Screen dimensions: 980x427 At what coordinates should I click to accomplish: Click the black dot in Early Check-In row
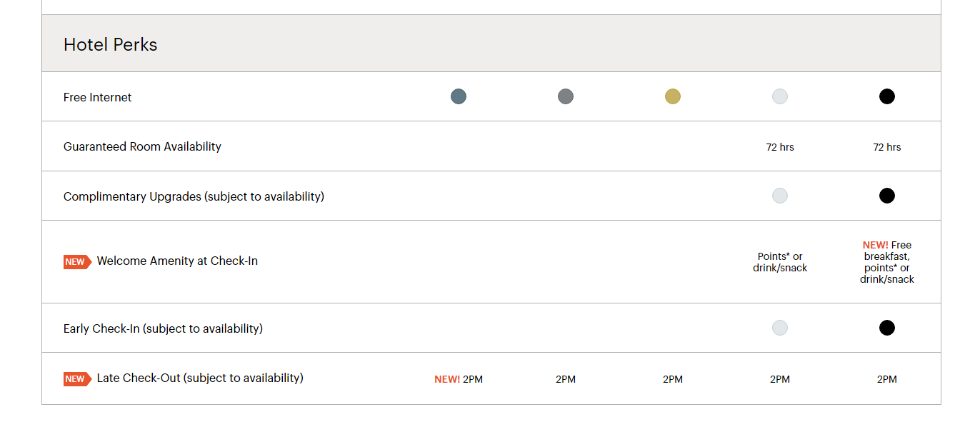pyautogui.click(x=887, y=328)
